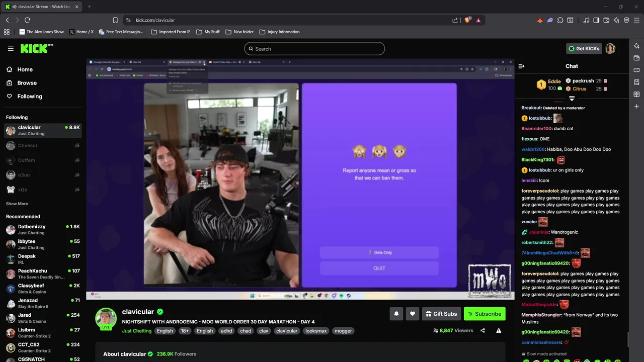Click username MemphisStrangler in chat
This screenshot has height=362, width=644.
coord(541,315)
